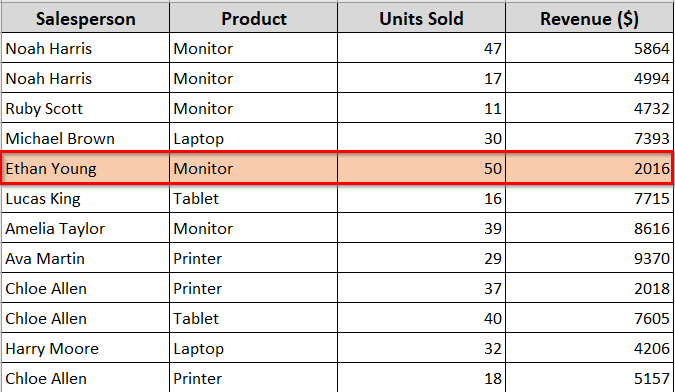Click Laptop product cell for Michael Brown
Viewport: 675px width, 392px height.
click(254, 138)
